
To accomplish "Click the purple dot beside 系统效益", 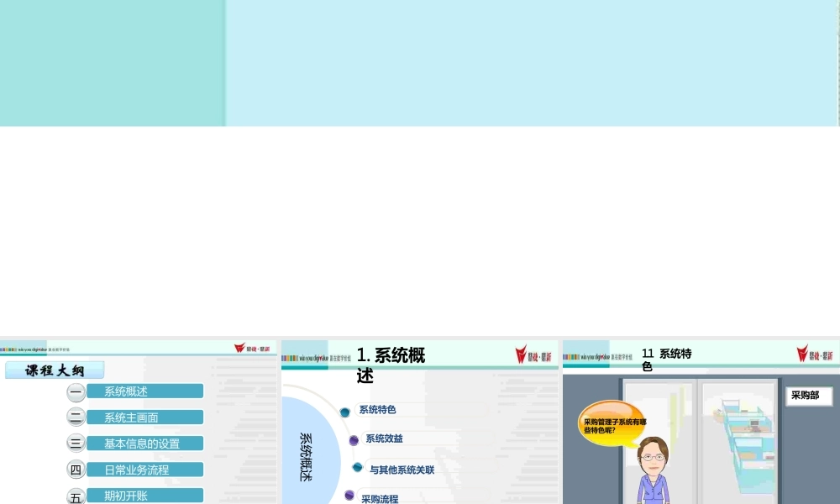I will pos(354,440).
